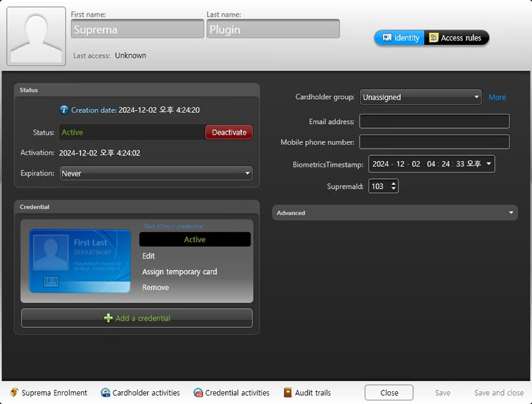532x404 pixels.
Task: Click Remove under the credential
Action: [155, 288]
